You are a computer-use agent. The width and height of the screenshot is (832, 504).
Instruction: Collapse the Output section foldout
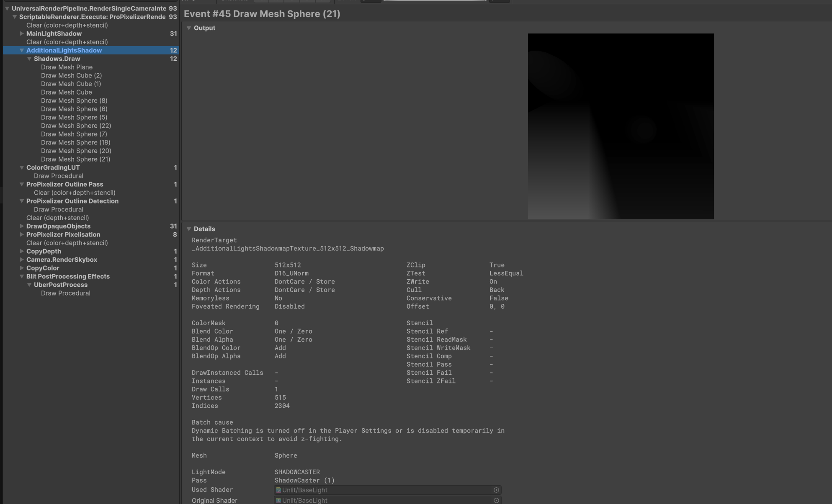189,28
